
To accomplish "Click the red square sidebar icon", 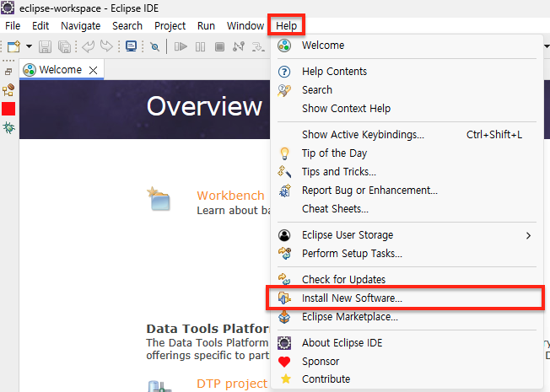I will [x=8, y=109].
